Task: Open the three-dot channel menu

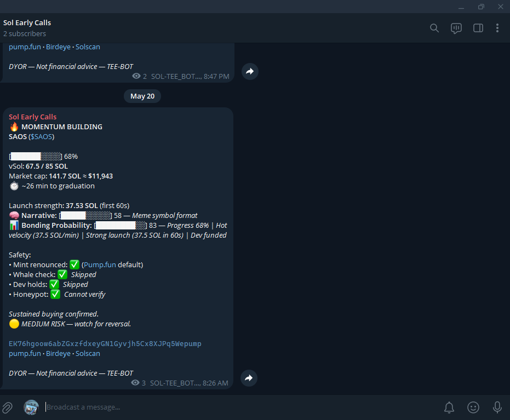Action: (x=497, y=28)
